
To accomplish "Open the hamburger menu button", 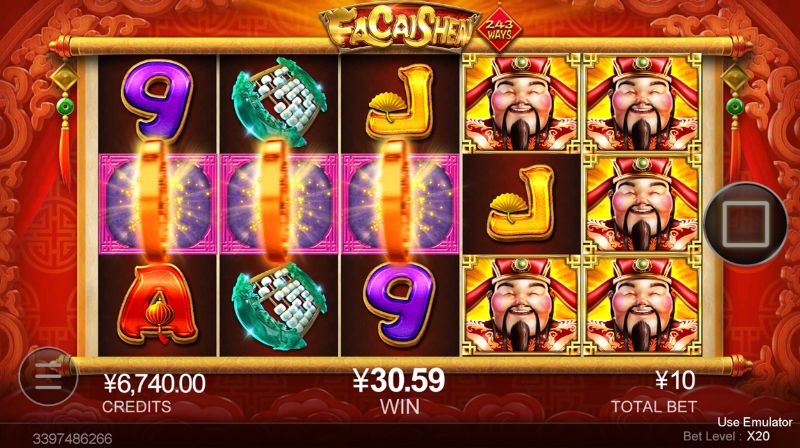I will [x=48, y=377].
